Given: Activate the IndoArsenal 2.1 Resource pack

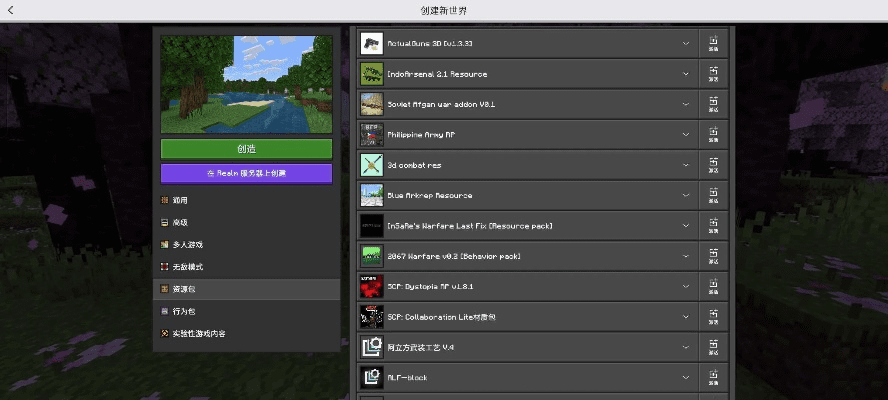Looking at the screenshot, I should point(714,74).
